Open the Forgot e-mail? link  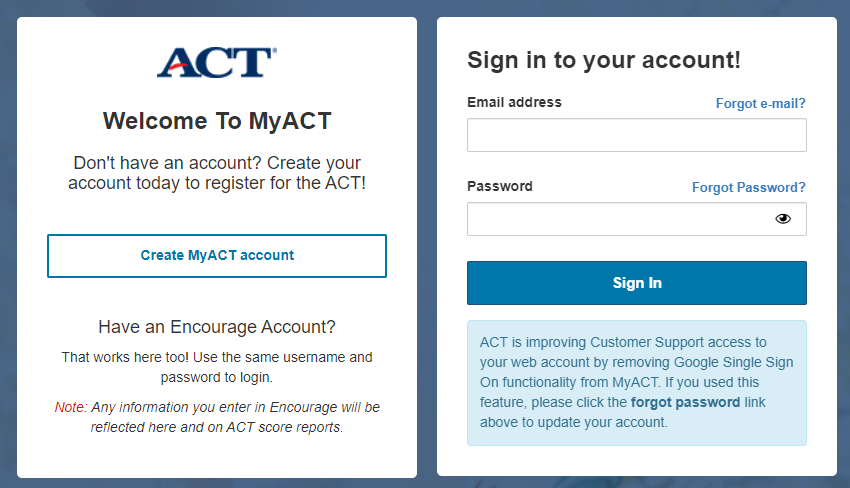click(x=761, y=103)
